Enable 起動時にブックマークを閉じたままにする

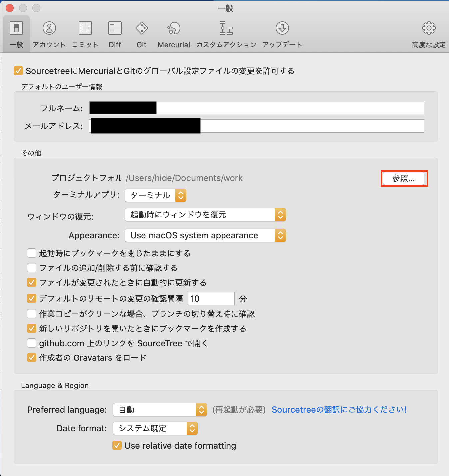click(x=31, y=253)
